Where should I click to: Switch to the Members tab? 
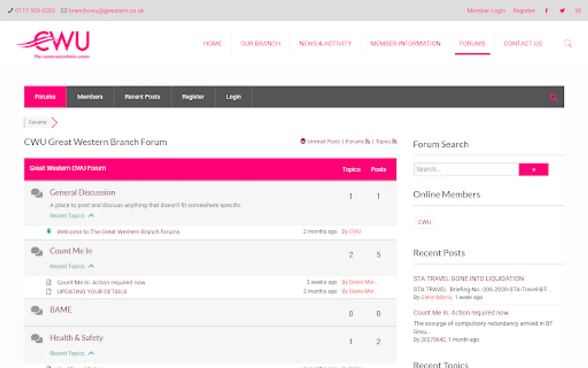tap(90, 97)
